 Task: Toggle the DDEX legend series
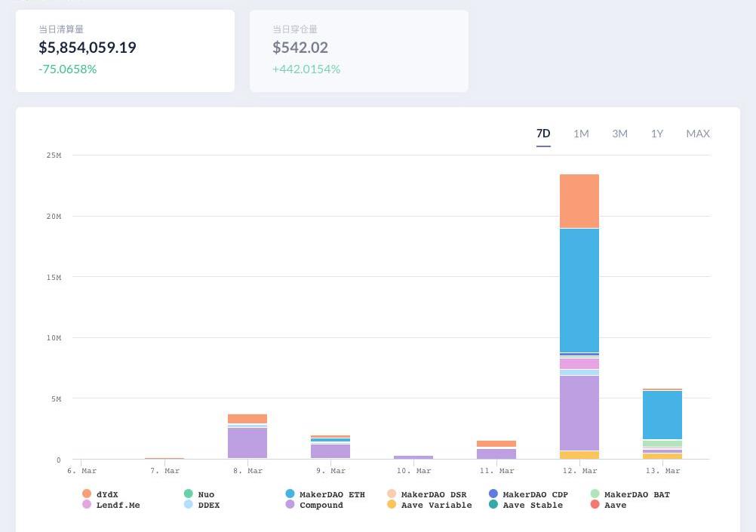coord(208,505)
